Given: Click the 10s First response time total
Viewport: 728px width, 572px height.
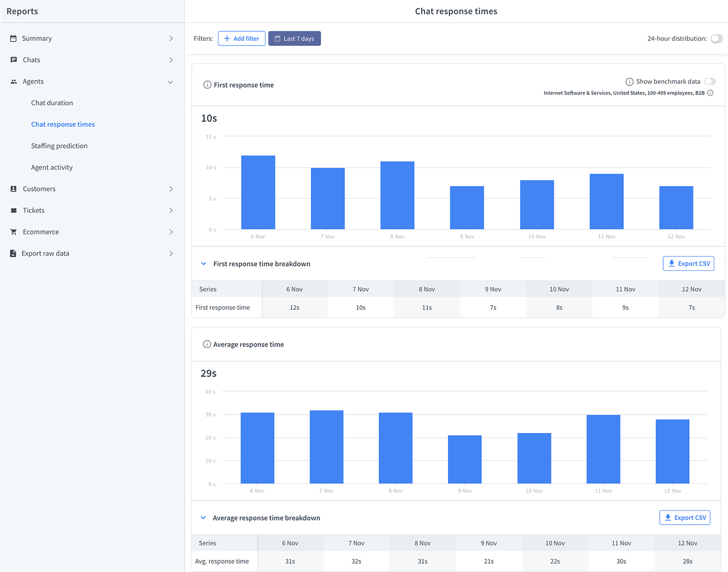Looking at the screenshot, I should (x=209, y=118).
